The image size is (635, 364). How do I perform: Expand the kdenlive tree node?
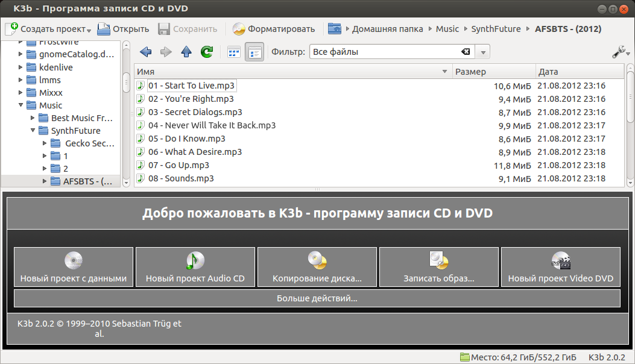(21, 67)
